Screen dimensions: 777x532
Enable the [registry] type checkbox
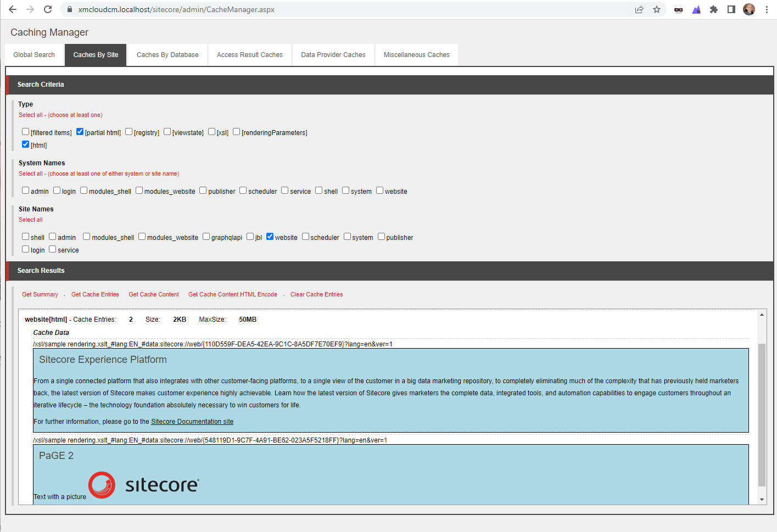128,132
